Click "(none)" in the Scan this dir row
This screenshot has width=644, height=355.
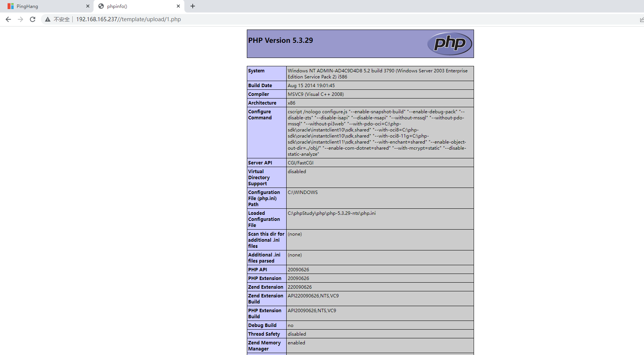[x=295, y=234]
